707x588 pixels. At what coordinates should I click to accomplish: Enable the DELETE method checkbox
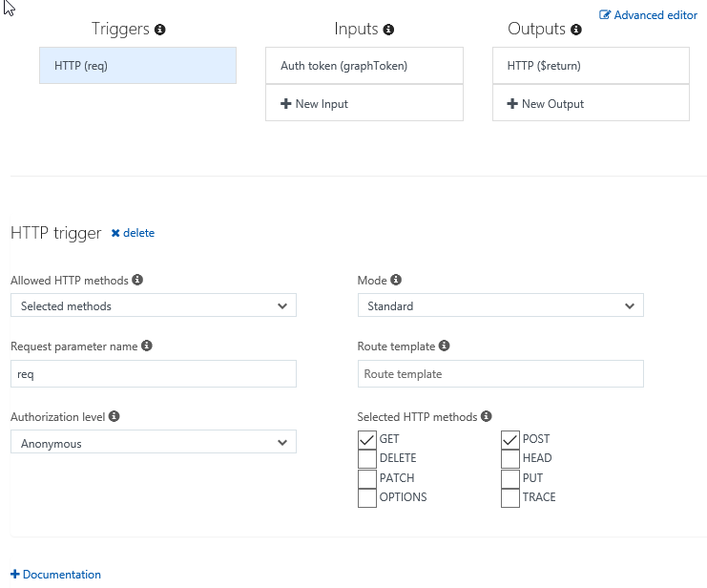point(367,459)
